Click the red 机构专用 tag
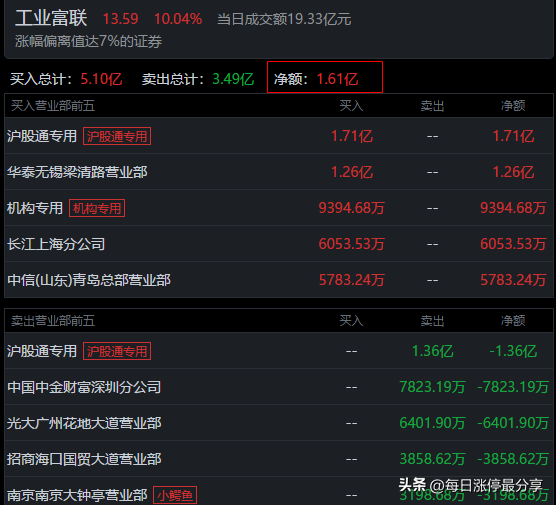The height and width of the screenshot is (505, 556). coord(97,208)
